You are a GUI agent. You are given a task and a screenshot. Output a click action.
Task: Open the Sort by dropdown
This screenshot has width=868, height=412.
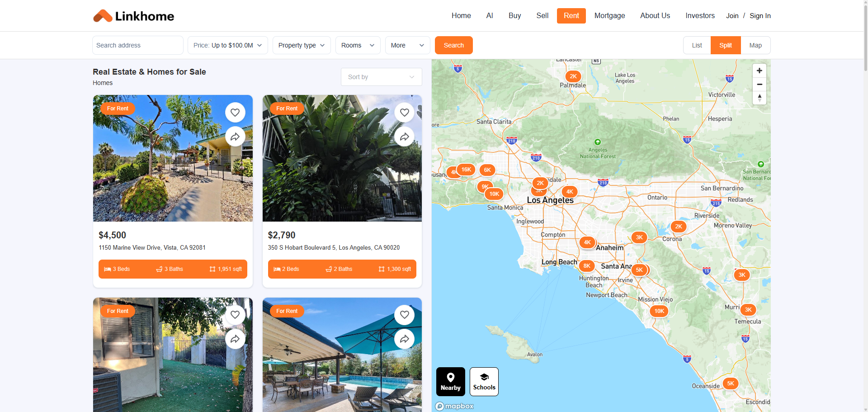(x=382, y=77)
